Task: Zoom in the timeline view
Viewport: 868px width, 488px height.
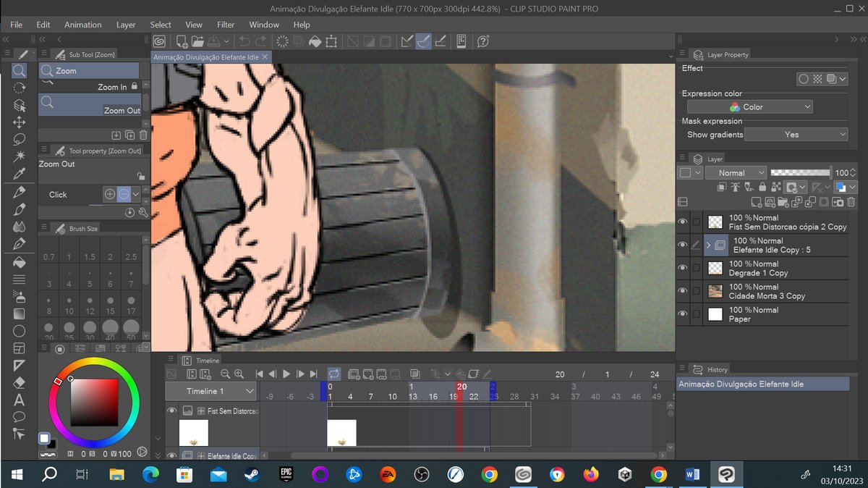Action: [239, 374]
